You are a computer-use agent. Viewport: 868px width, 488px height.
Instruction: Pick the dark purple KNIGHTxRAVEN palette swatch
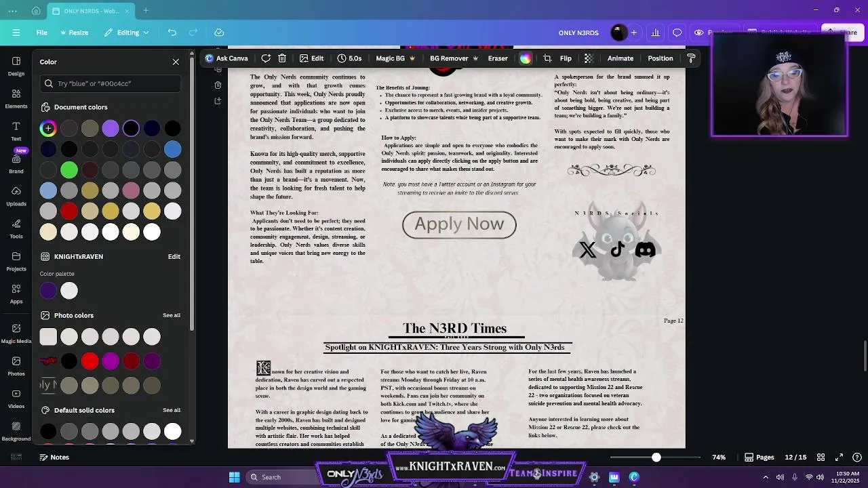pos(48,291)
